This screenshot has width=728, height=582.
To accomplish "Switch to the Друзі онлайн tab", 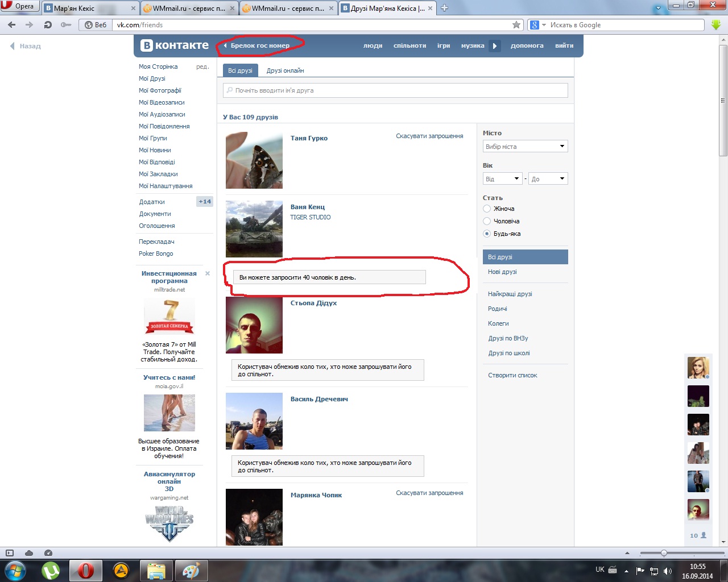I will [x=285, y=70].
